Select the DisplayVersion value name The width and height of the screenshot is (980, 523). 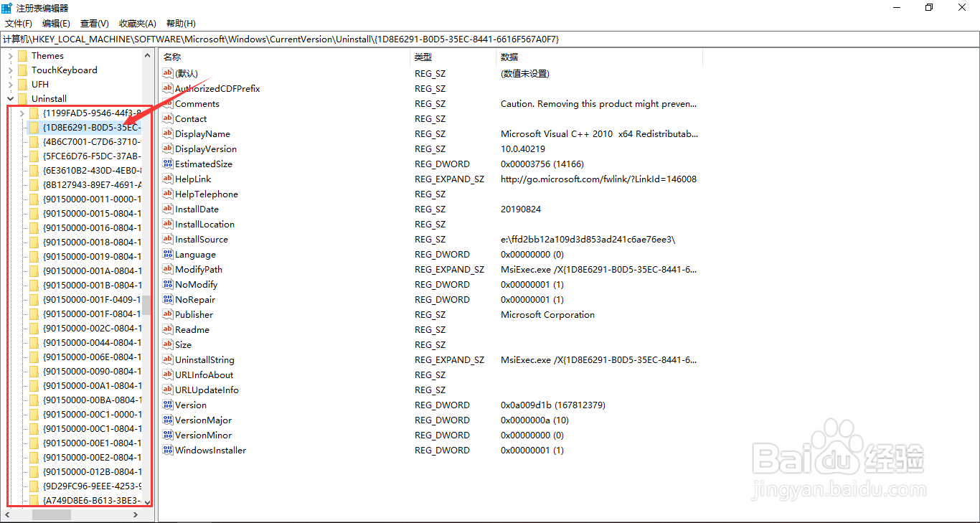pyautogui.click(x=206, y=149)
